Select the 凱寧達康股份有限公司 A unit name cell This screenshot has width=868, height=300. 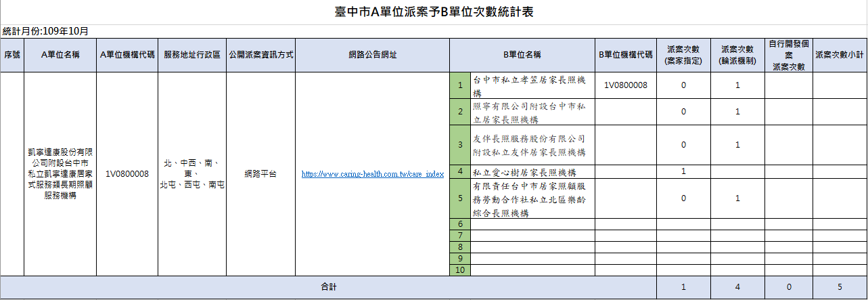60,174
